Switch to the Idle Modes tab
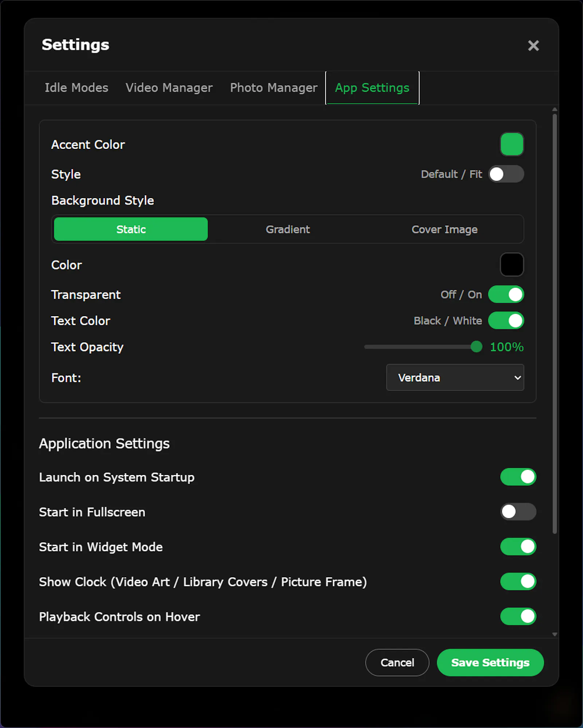 (x=77, y=88)
